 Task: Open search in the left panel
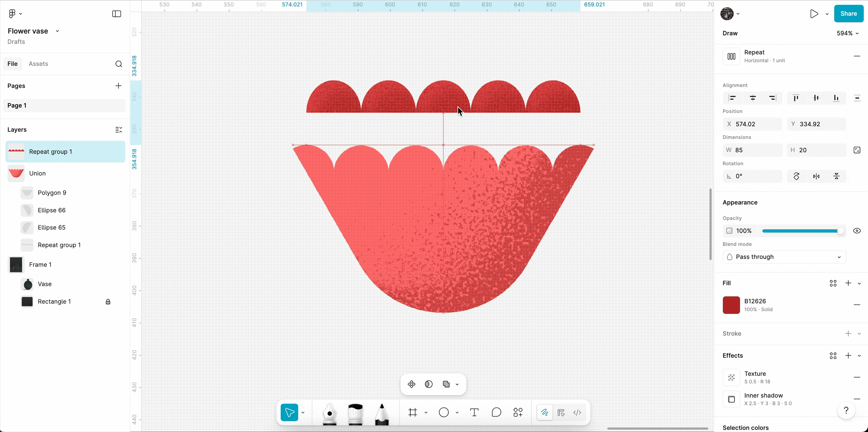[119, 64]
